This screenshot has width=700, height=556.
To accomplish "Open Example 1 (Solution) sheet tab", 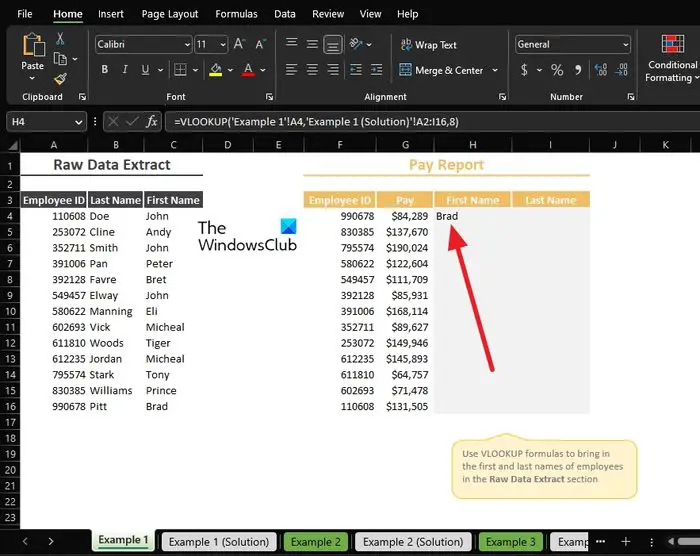I will point(219,542).
